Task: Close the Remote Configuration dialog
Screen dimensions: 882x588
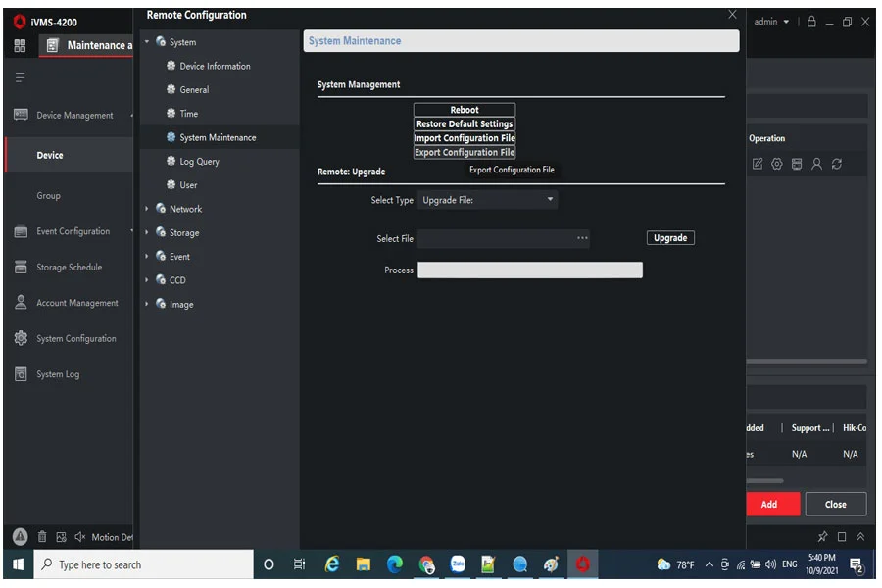Action: click(732, 15)
